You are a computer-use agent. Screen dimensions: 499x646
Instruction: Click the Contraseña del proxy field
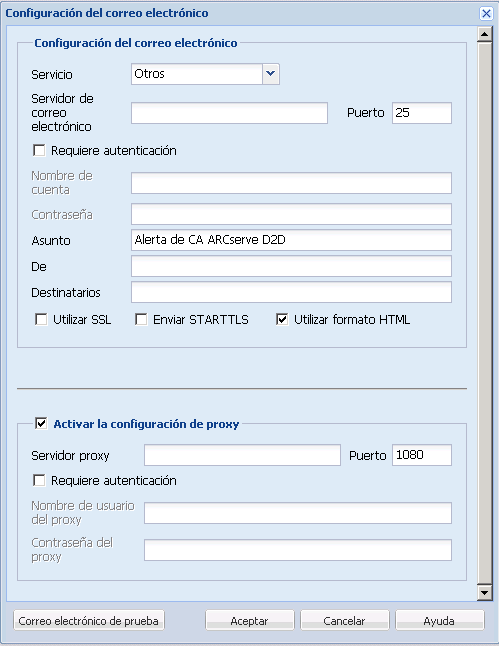click(x=298, y=550)
